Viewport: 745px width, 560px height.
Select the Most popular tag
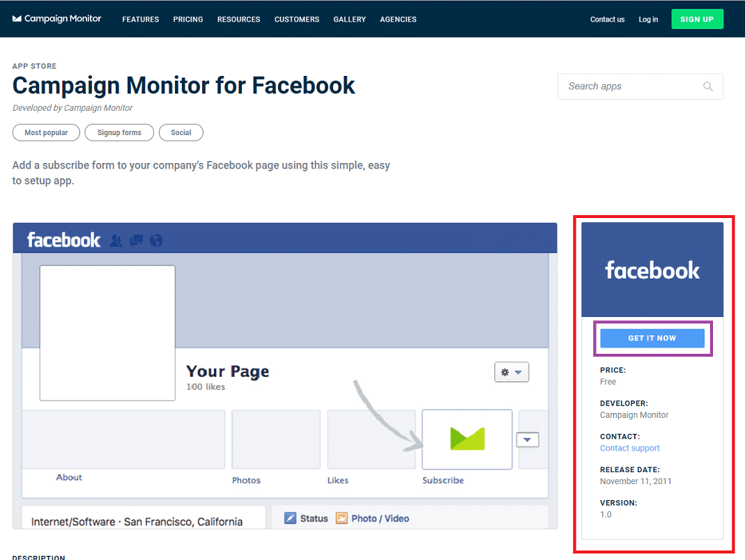point(46,132)
